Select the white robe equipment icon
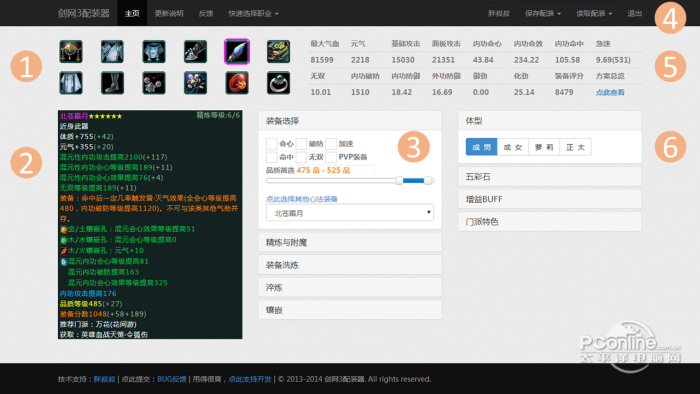Viewport: 700px width, 394px height. [71, 83]
